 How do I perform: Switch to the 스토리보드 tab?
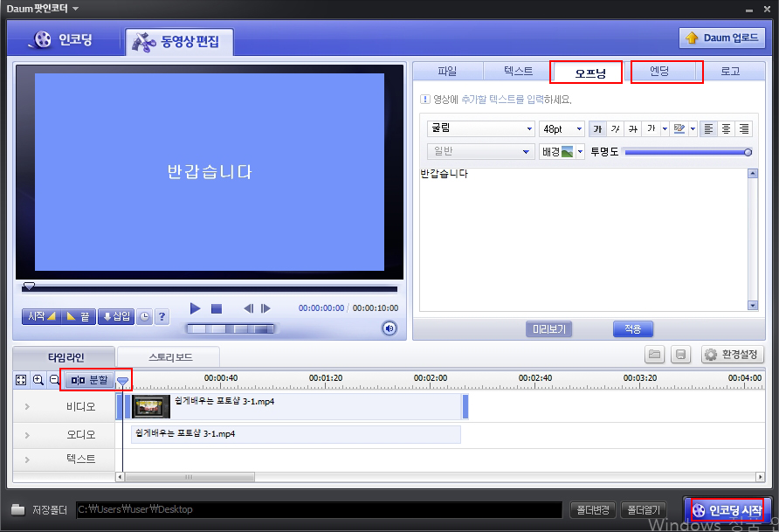[170, 357]
